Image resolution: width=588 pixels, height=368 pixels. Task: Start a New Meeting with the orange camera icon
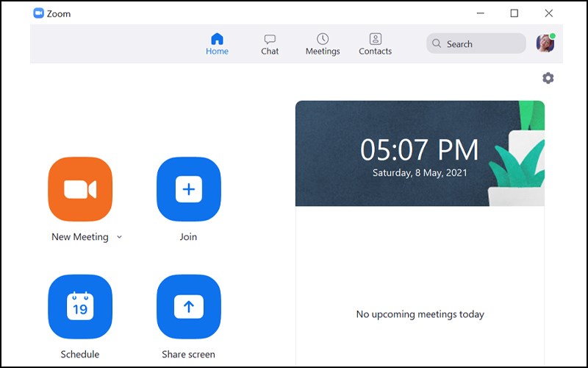(x=80, y=190)
